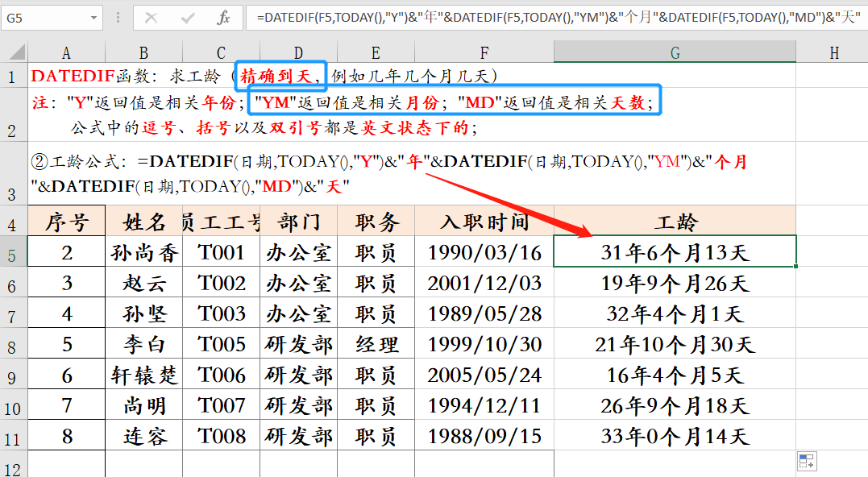Viewport: 868px width, 477px height.
Task: Click the 部门 header cell
Action: 298,222
